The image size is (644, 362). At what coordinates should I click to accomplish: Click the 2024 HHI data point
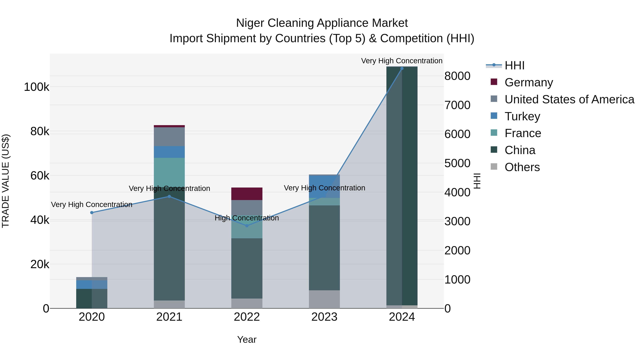click(402, 68)
